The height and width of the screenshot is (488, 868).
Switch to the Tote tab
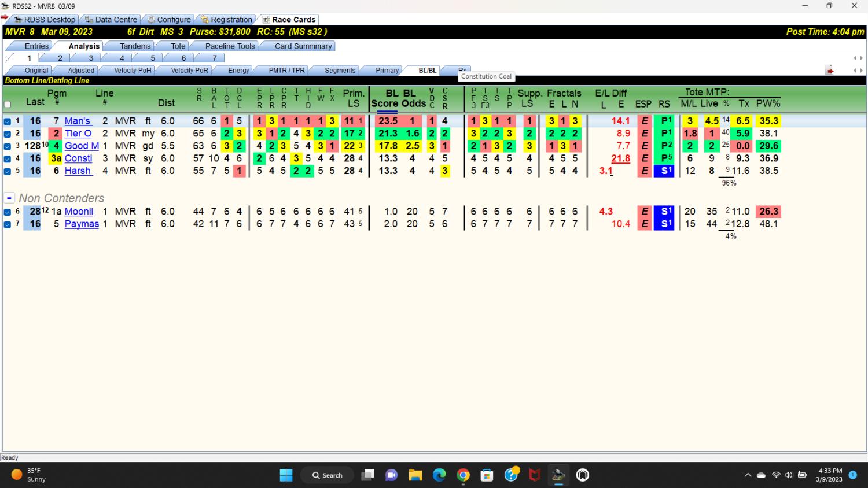pyautogui.click(x=178, y=46)
